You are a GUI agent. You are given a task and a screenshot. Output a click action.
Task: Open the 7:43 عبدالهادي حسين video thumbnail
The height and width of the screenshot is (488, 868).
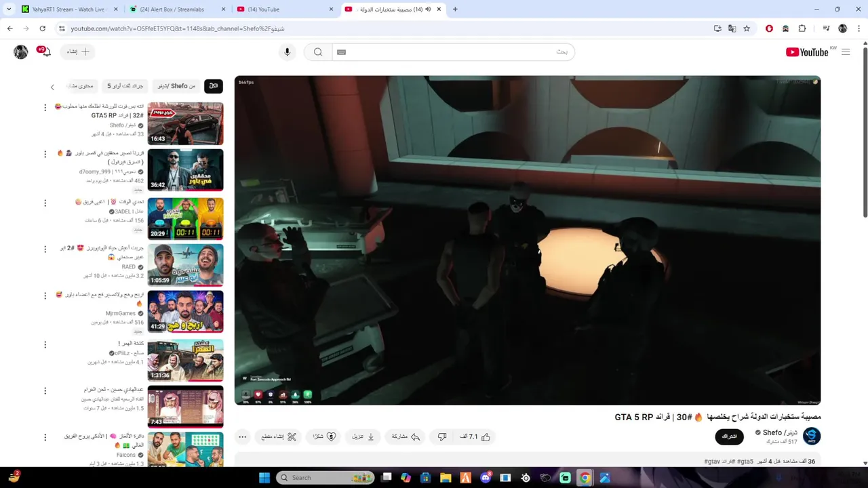click(185, 407)
